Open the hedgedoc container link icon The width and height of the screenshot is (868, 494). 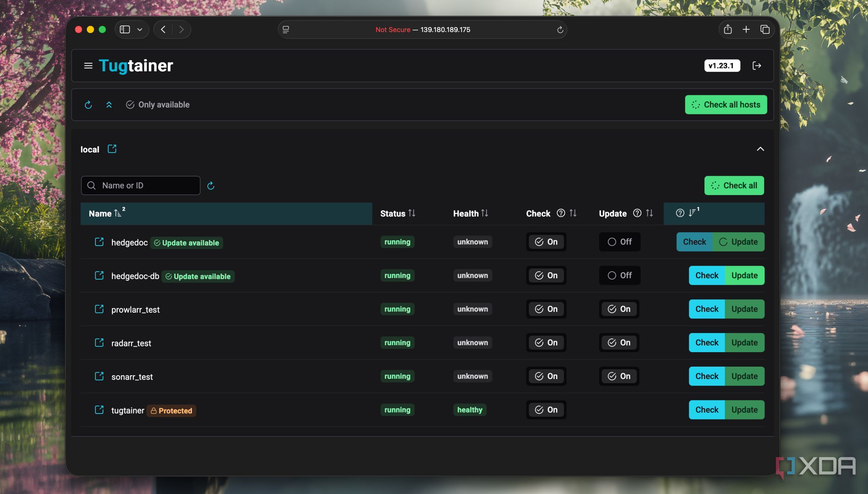pyautogui.click(x=99, y=242)
